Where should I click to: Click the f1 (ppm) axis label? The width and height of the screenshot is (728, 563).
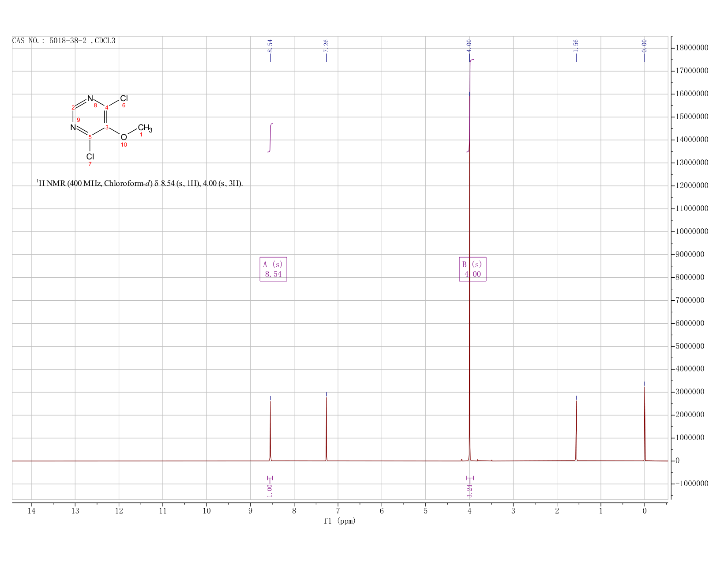point(339,521)
